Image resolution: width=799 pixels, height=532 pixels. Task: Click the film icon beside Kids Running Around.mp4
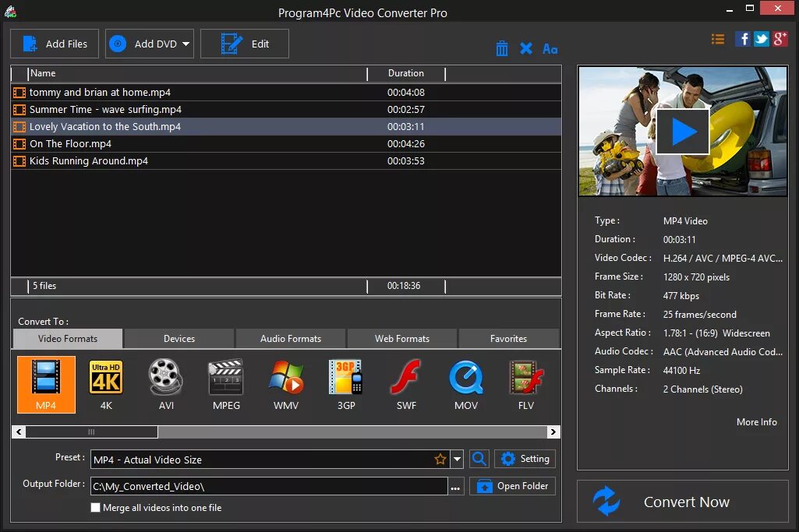coord(19,161)
